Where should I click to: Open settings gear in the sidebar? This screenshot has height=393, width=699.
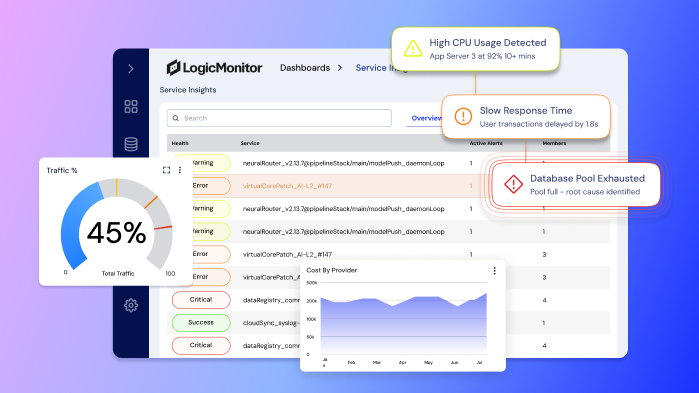pyautogui.click(x=131, y=305)
